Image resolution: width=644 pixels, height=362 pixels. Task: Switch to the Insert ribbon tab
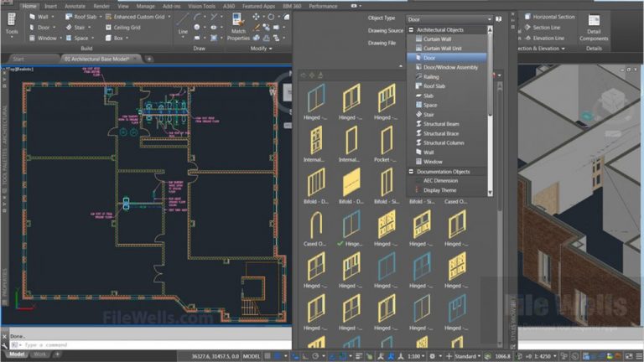click(50, 6)
